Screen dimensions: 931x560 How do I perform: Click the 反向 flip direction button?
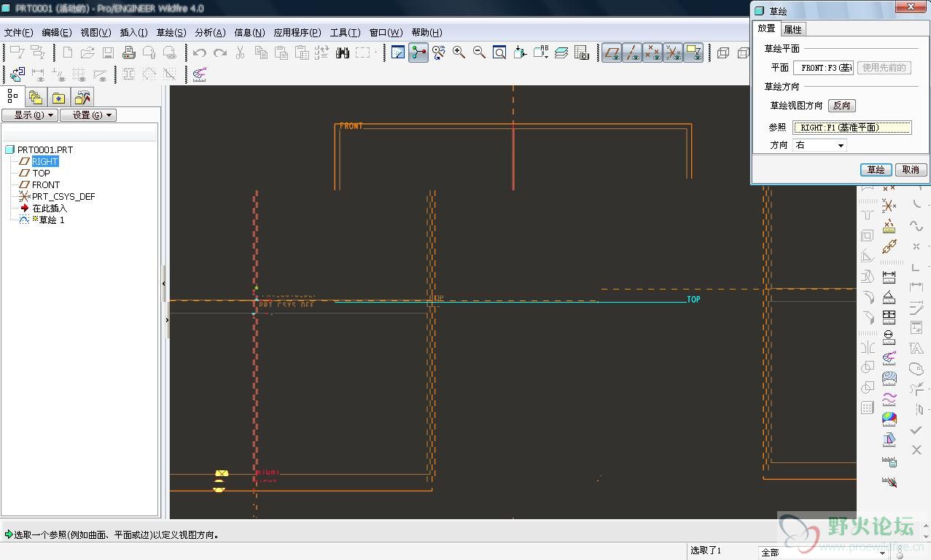point(842,106)
